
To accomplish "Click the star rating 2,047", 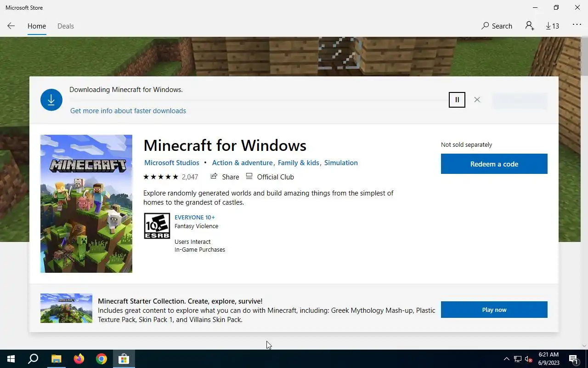I will (171, 177).
